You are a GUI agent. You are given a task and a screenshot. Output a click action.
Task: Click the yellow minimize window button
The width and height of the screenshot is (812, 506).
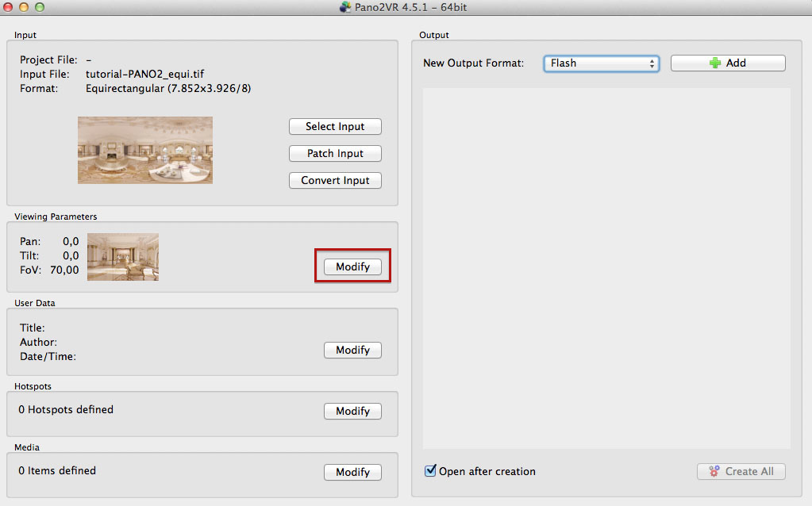(x=24, y=7)
